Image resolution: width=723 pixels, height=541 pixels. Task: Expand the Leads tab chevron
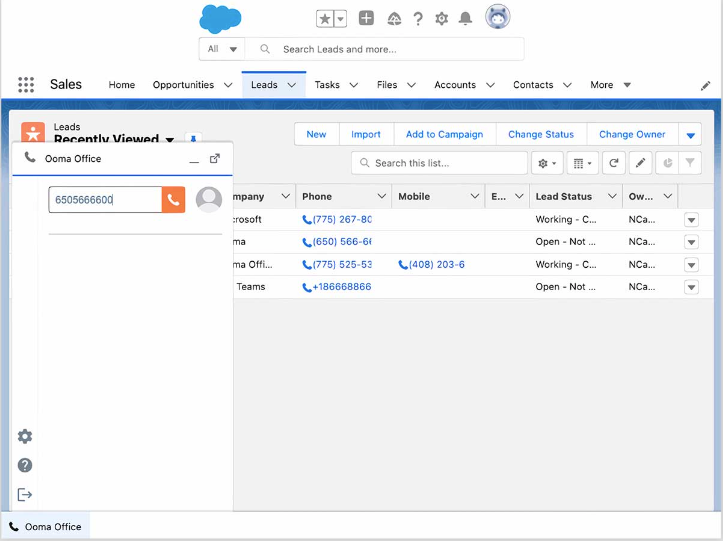point(291,85)
